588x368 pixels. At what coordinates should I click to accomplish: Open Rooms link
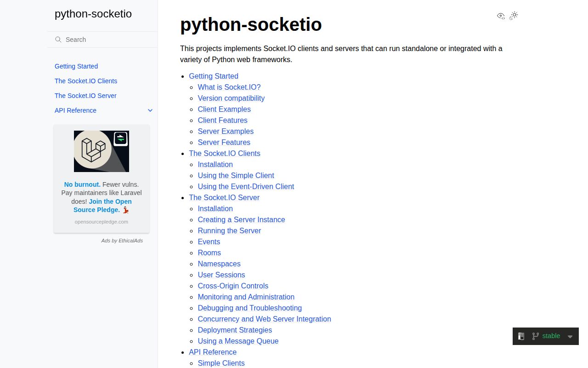pos(209,253)
